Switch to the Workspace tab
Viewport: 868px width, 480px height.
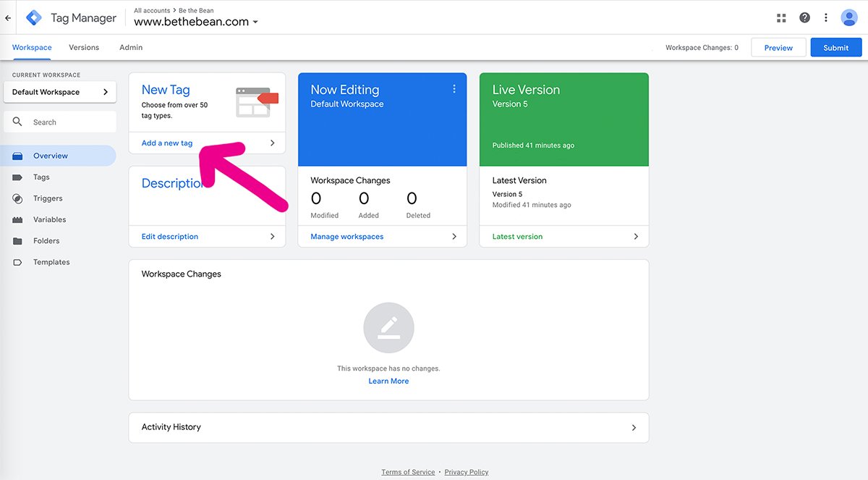[x=32, y=47]
